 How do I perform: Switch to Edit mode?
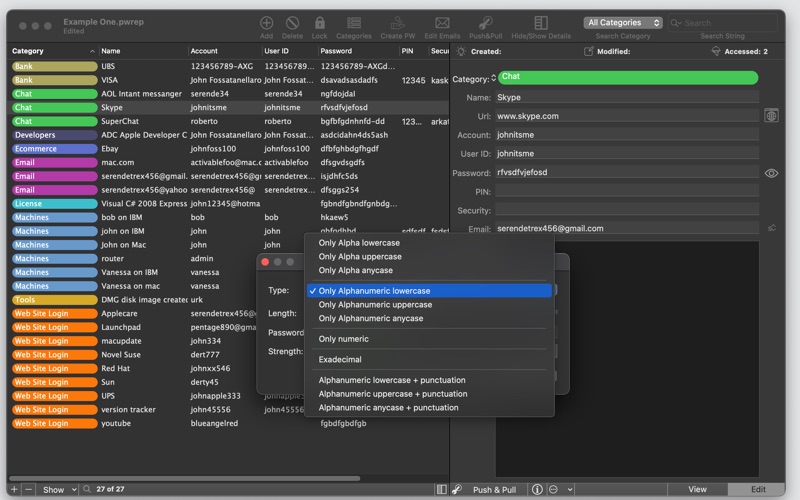click(x=758, y=489)
